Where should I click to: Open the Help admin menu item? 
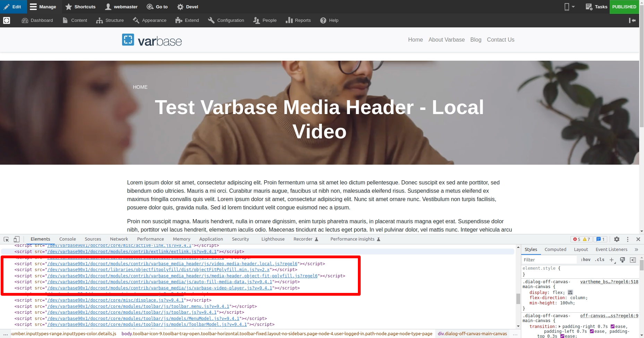(329, 20)
